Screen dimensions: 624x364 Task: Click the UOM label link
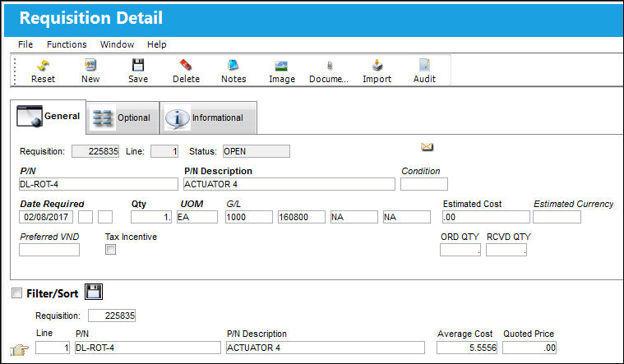click(x=192, y=204)
